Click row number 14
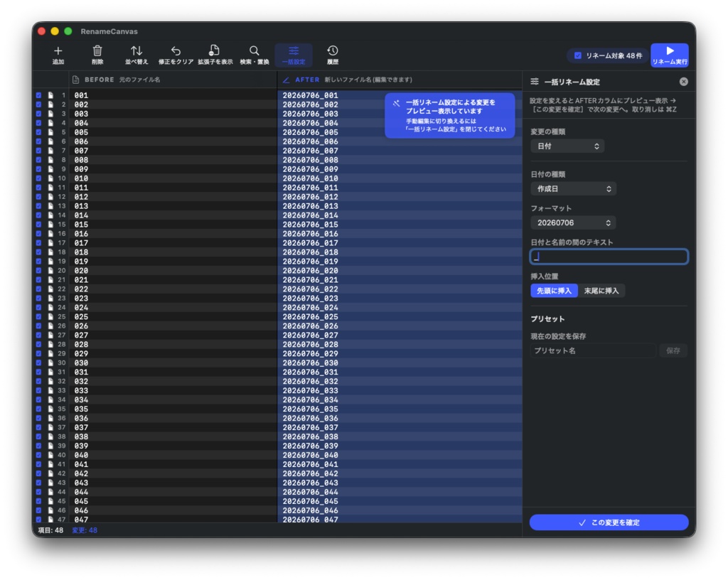Screen dimensions: 728x580 [62, 215]
